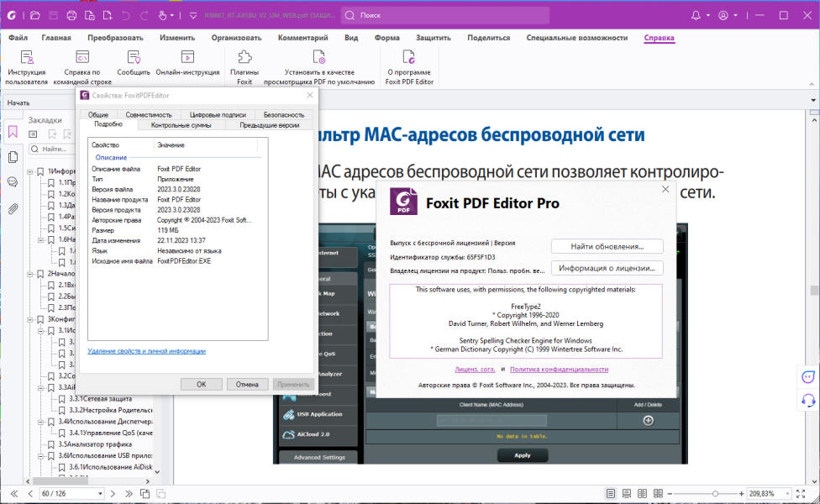Open the user account icon
This screenshot has height=504, width=820.
pyautogui.click(x=723, y=15)
